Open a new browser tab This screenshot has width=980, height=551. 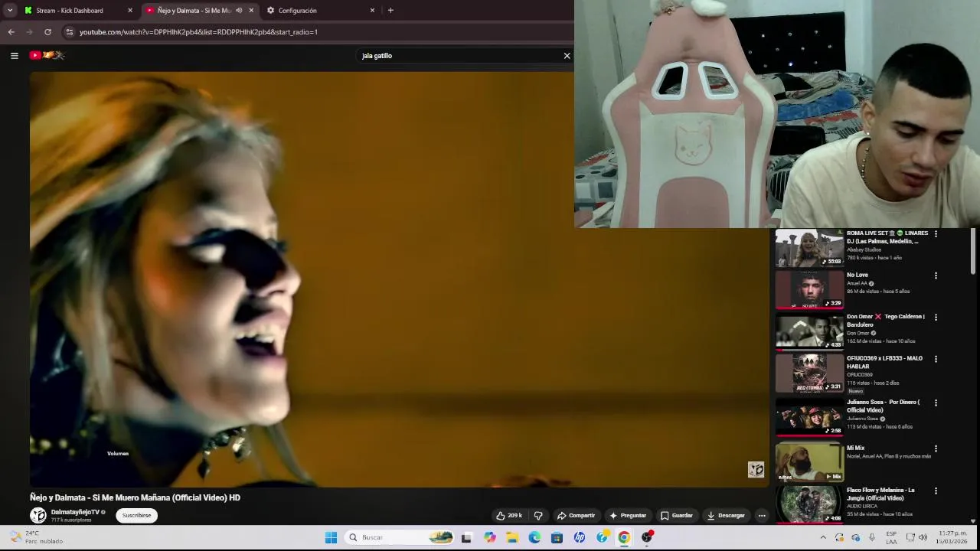(390, 11)
